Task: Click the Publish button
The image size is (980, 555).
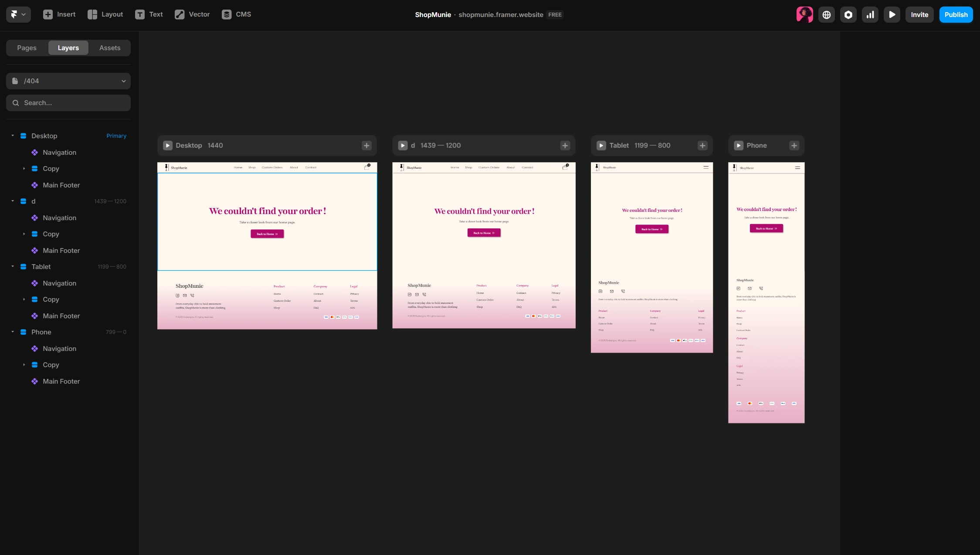Action: [x=956, y=14]
